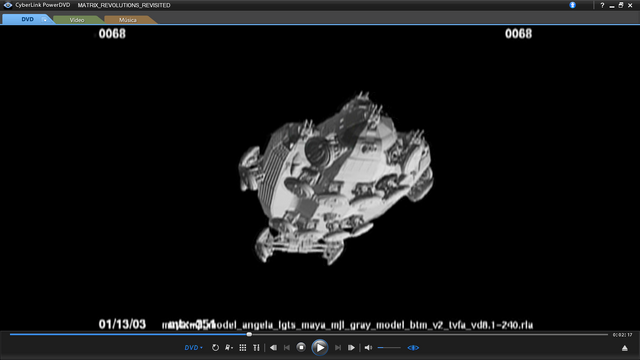This screenshot has height=360, width=640.
Task: Stop playback
Action: pyautogui.click(x=301, y=348)
